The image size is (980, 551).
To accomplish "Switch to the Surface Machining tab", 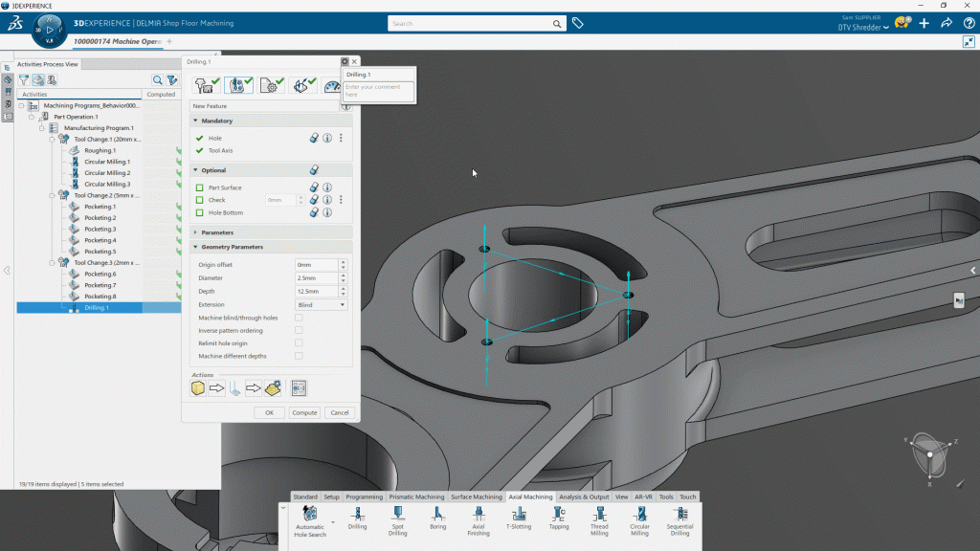I will click(476, 497).
